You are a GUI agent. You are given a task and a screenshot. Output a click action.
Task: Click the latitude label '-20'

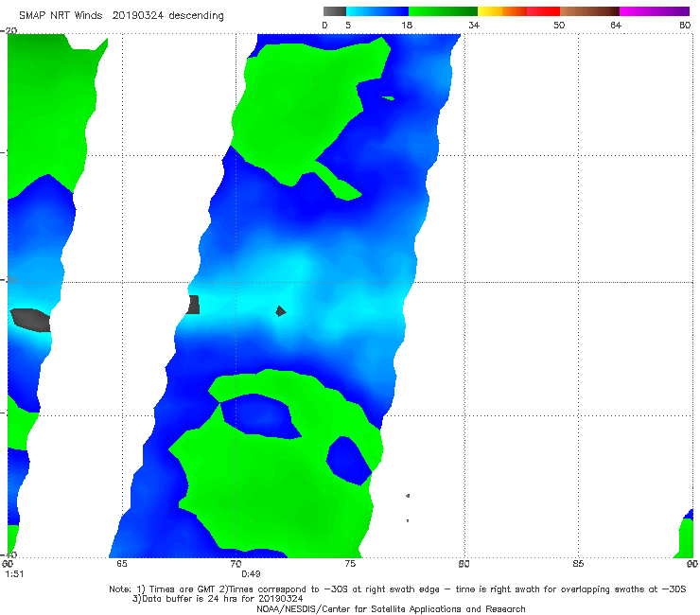9,30
